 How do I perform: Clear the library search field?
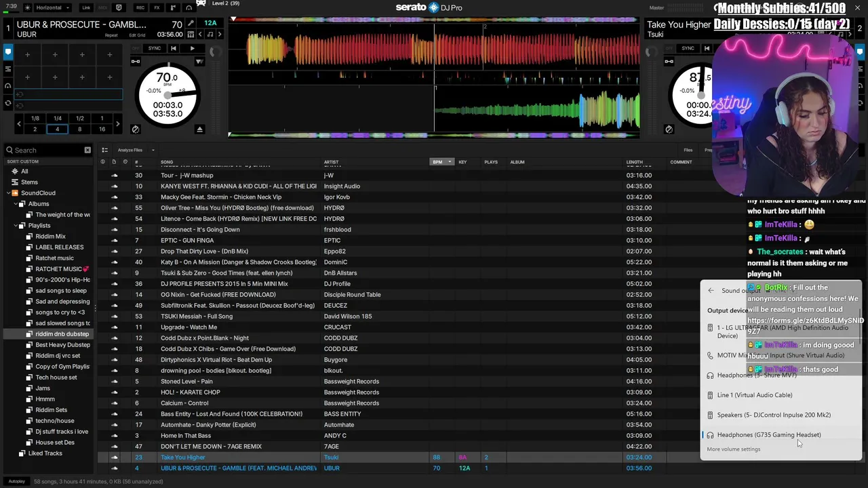coord(87,150)
